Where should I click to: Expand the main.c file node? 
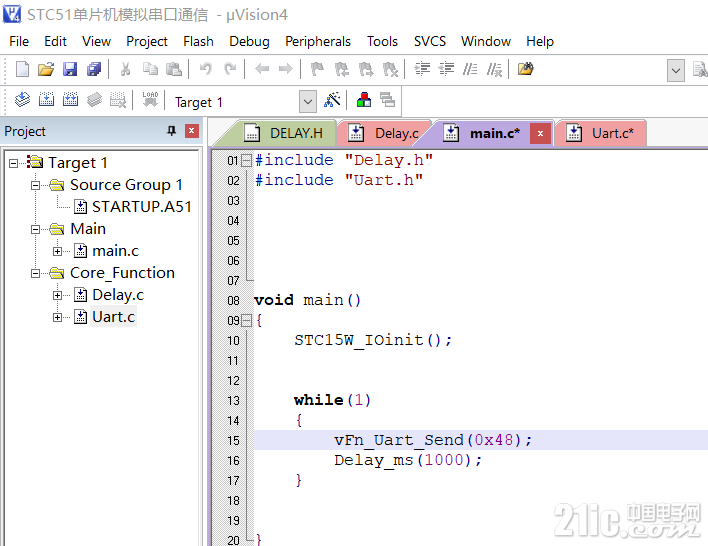(57, 251)
